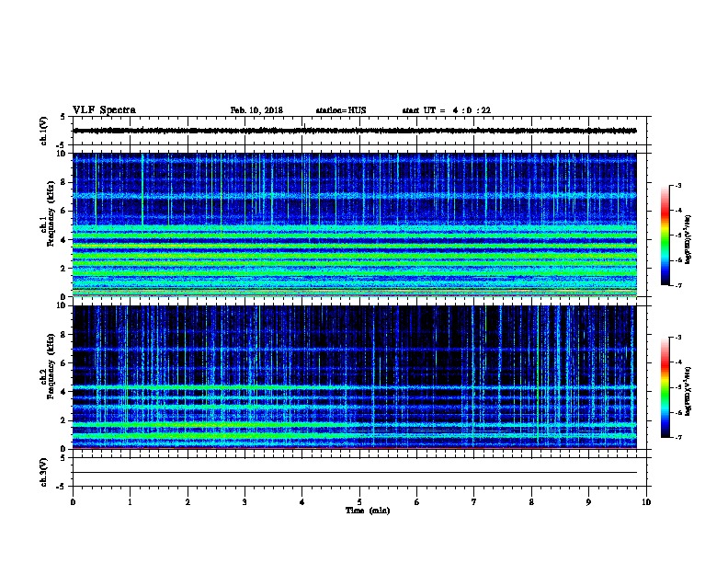Click the "-3" label on ch.2 color bar

678,338
